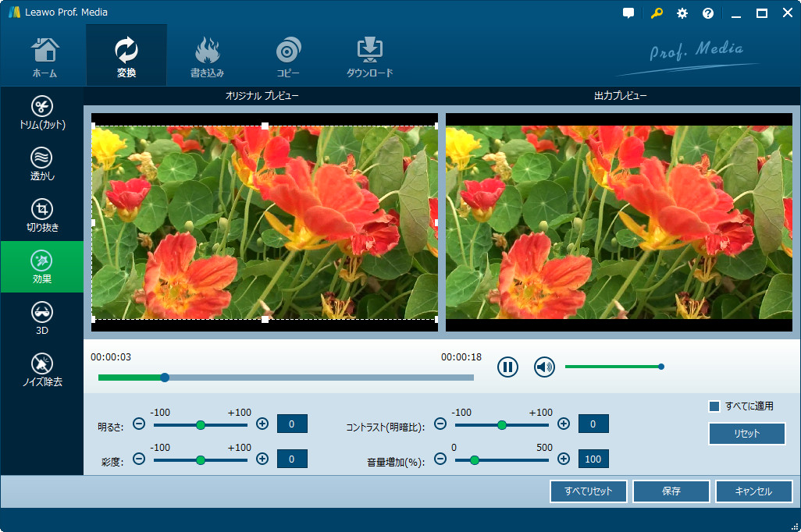Screen dimensions: 801x532
Task: Open the 書き込み (Burn) module
Action: pyautogui.click(x=207, y=56)
